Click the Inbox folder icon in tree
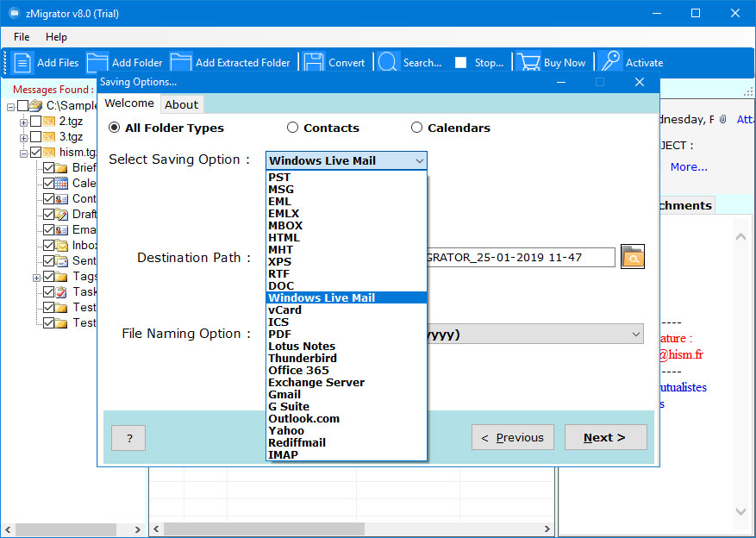Screen dimensions: 756x538 (x=61, y=245)
